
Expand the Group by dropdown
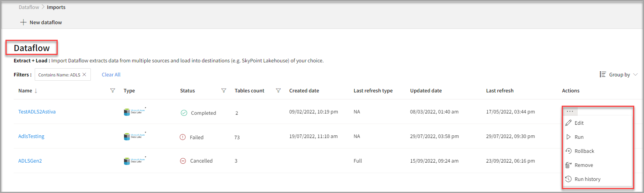[x=619, y=74]
